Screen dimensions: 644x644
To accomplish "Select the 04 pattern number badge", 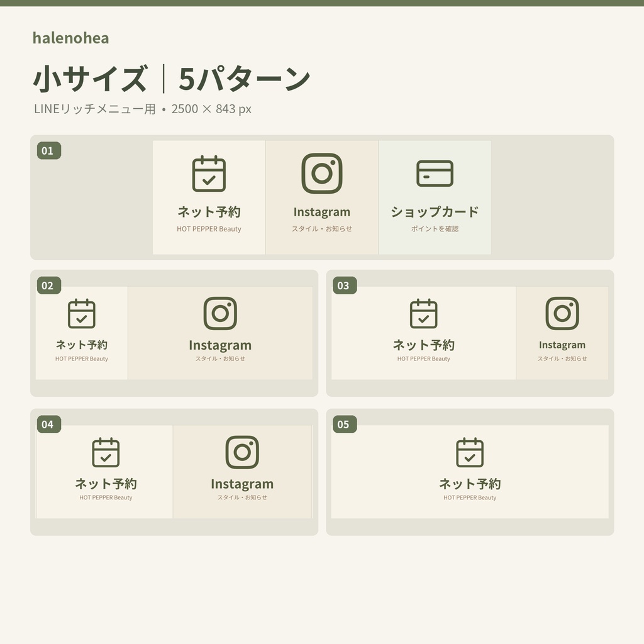I will (x=49, y=425).
